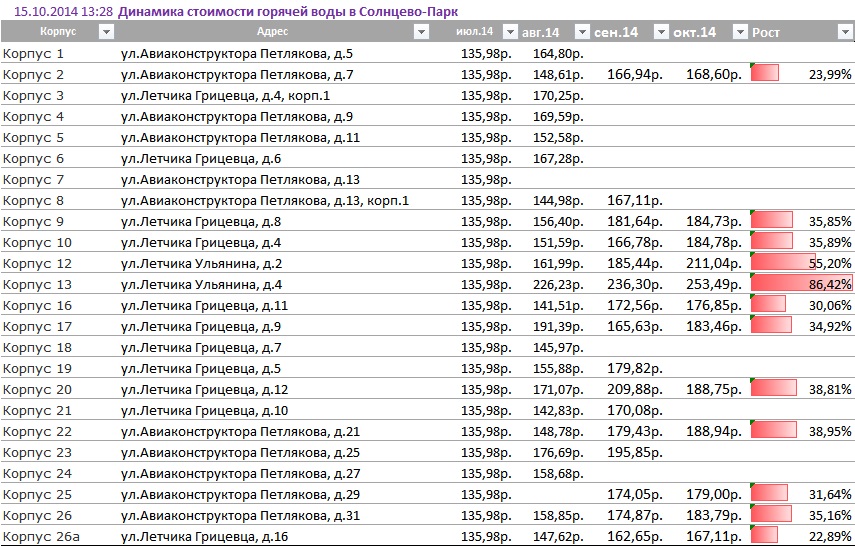
Task: Select the cell with 179,00р.
Action: point(714,494)
